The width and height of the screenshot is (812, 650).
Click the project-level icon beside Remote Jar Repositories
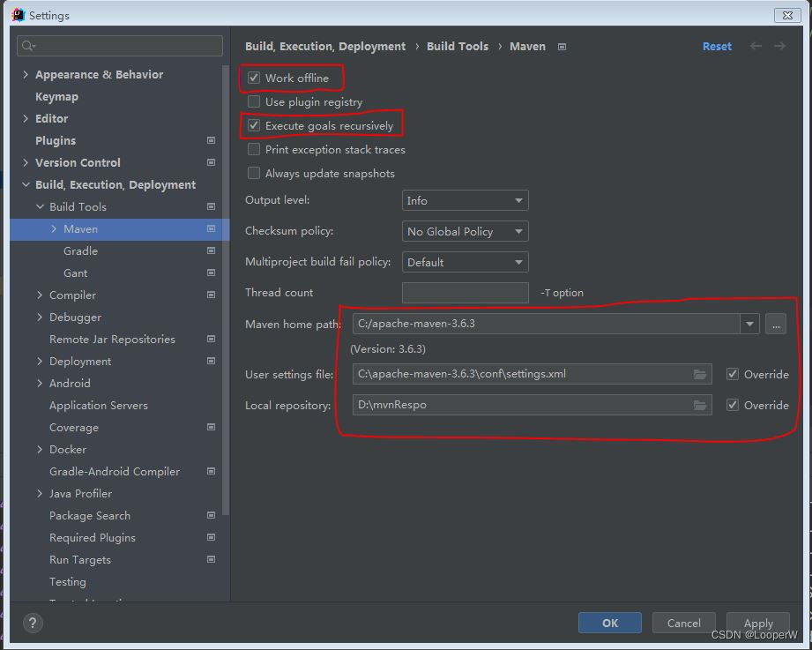[x=212, y=339]
